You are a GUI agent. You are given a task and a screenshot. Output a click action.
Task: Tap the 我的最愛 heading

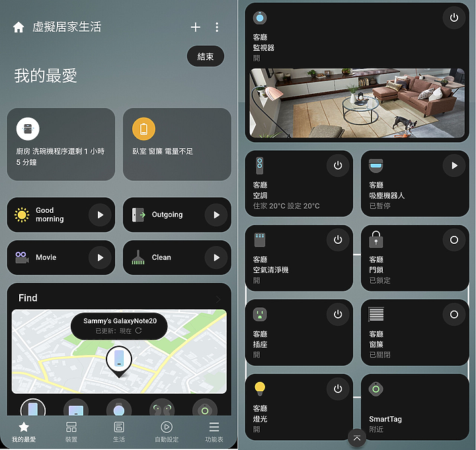point(46,76)
